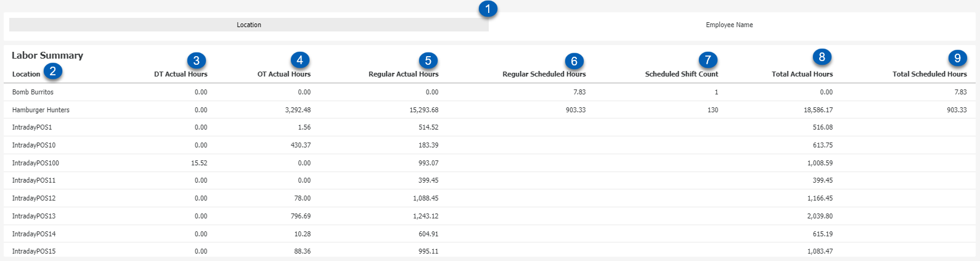Select the IntradayPOS15 location
This screenshot has height=261, width=980.
coord(34,251)
